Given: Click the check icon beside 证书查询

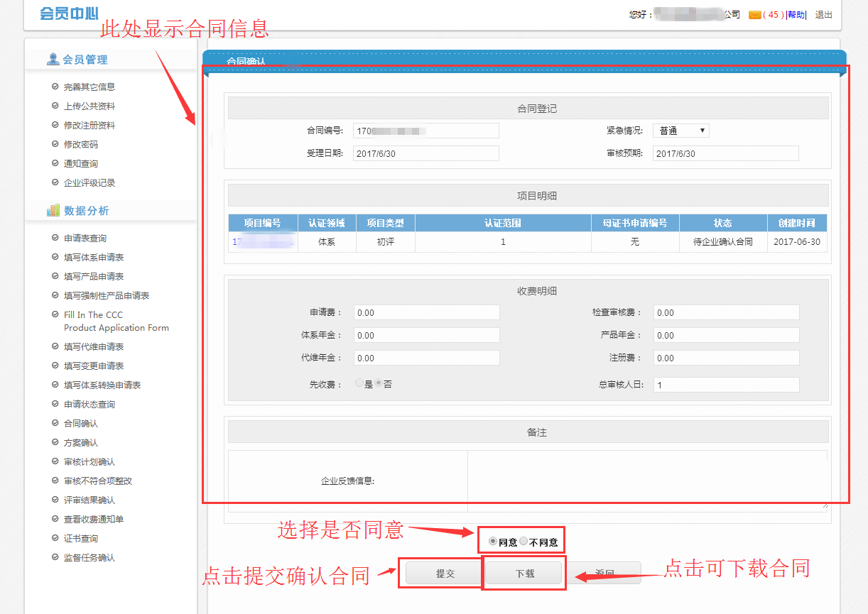Looking at the screenshot, I should [x=55, y=538].
